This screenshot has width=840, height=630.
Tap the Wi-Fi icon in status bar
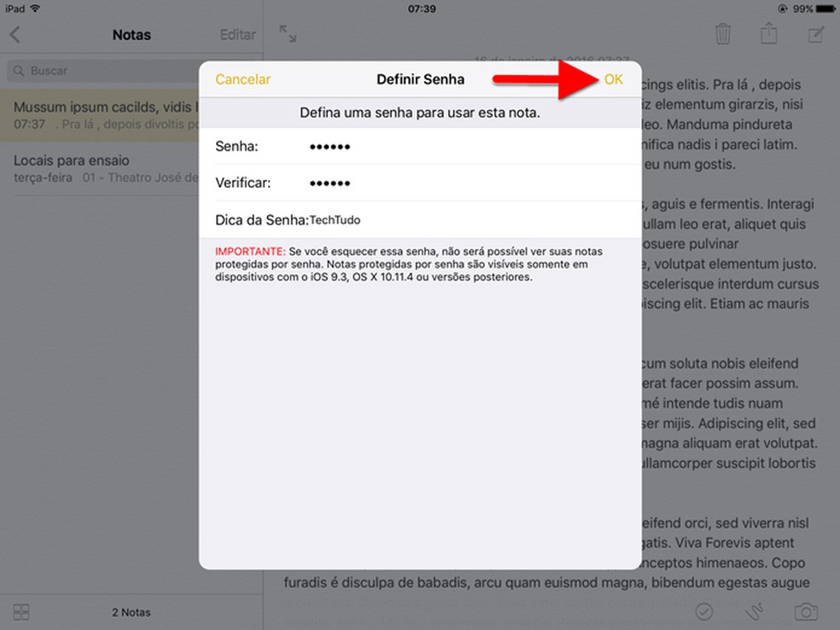pos(35,8)
